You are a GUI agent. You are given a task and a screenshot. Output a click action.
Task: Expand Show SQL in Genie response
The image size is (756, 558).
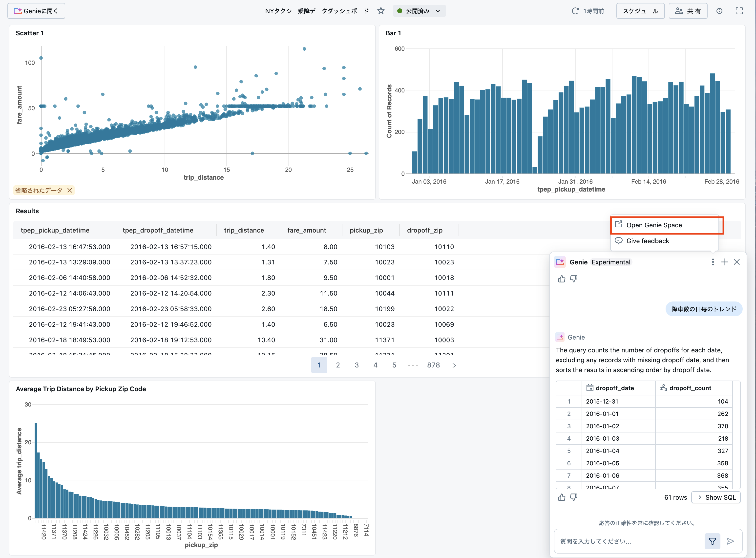coord(716,497)
